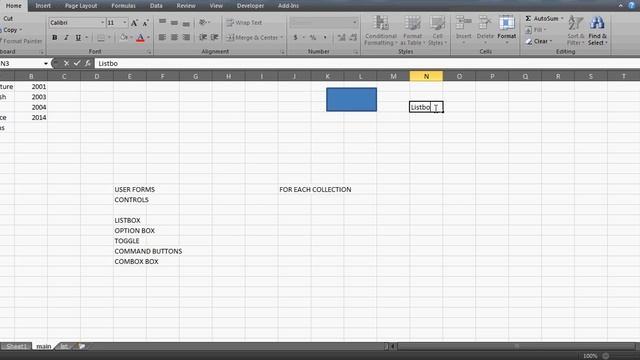Apply the red Font Color

pyautogui.click(x=140, y=38)
